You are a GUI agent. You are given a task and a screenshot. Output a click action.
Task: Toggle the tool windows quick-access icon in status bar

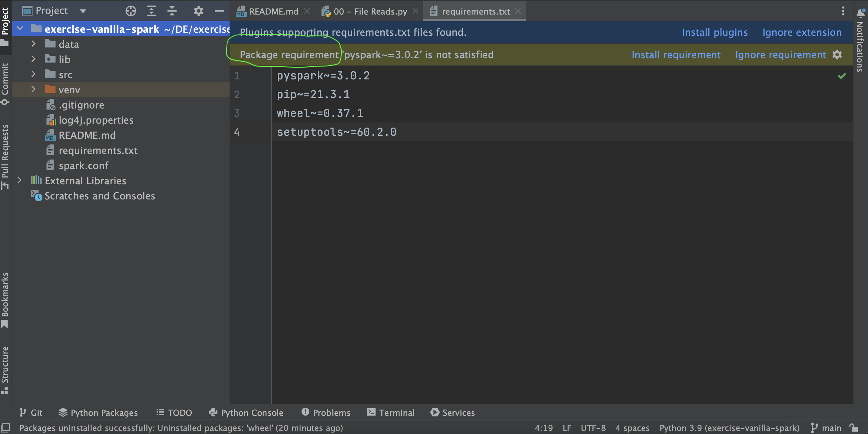(x=6, y=428)
